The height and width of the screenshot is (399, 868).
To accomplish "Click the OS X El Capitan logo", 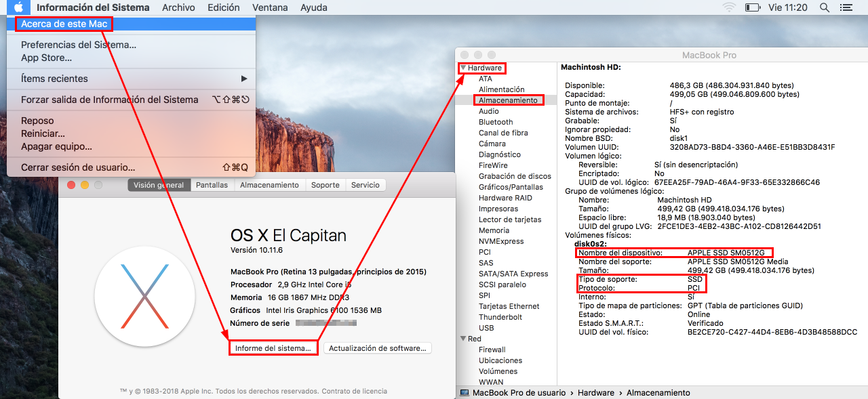I will point(144,296).
